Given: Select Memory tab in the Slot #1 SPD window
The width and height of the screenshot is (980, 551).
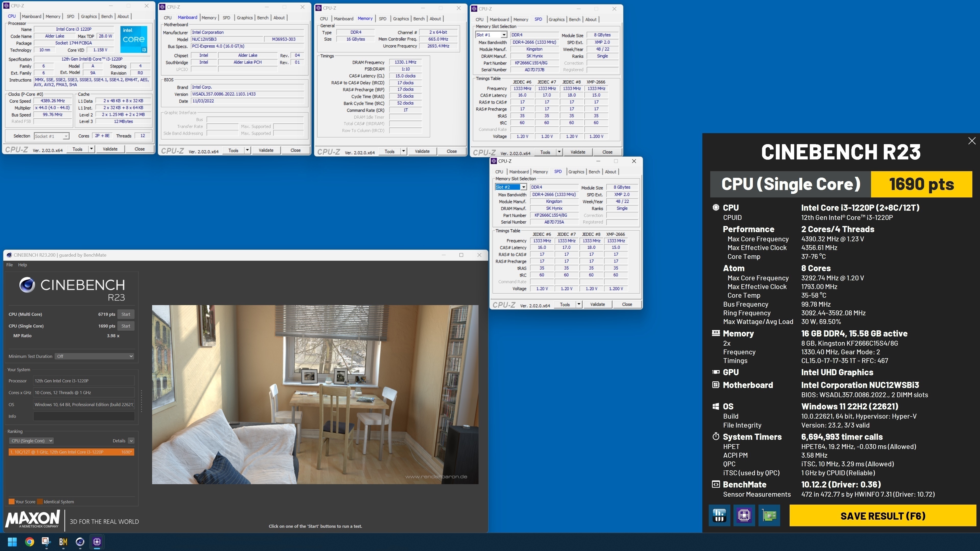Looking at the screenshot, I should coord(520,19).
